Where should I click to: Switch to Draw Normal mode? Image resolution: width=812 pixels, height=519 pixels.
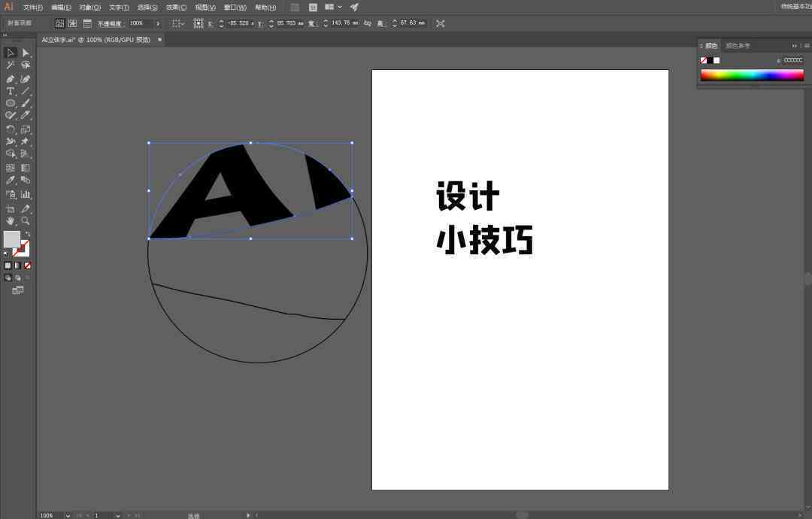(x=8, y=278)
